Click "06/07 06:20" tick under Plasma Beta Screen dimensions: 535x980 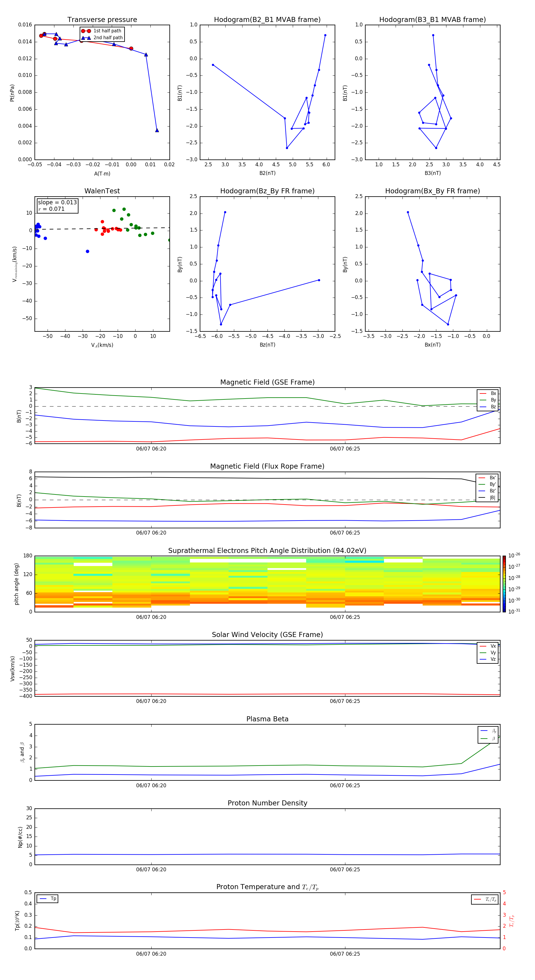[151, 785]
